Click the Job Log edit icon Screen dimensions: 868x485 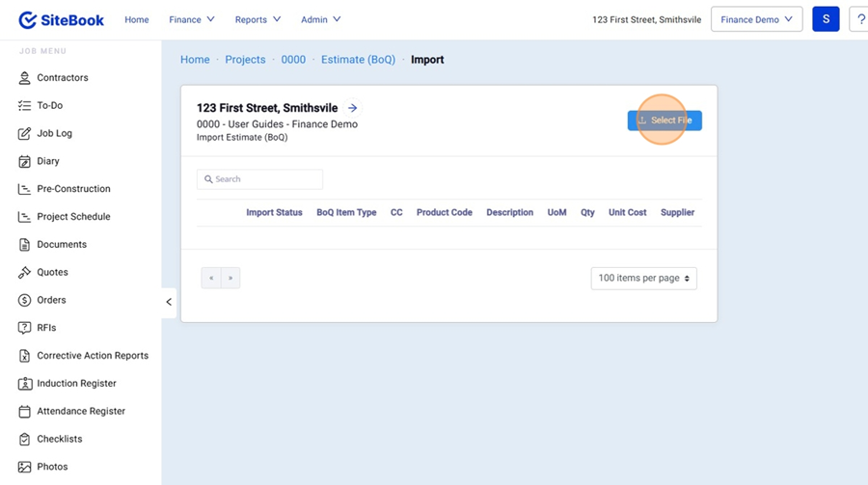click(25, 134)
